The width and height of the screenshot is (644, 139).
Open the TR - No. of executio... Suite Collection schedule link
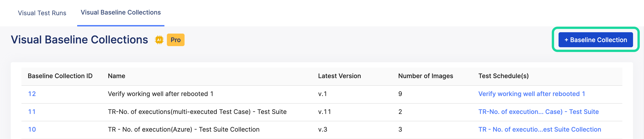540,130
